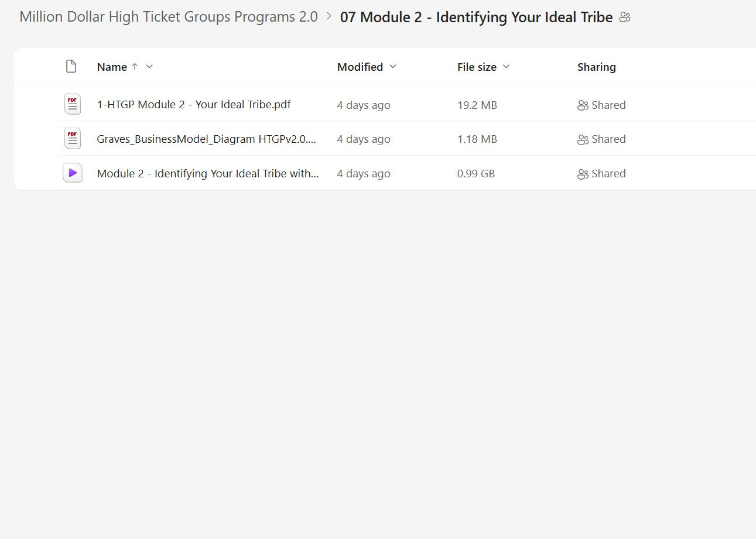Image resolution: width=756 pixels, height=539 pixels.
Task: Click the shared-people icon beside the folder title
Action: click(625, 18)
